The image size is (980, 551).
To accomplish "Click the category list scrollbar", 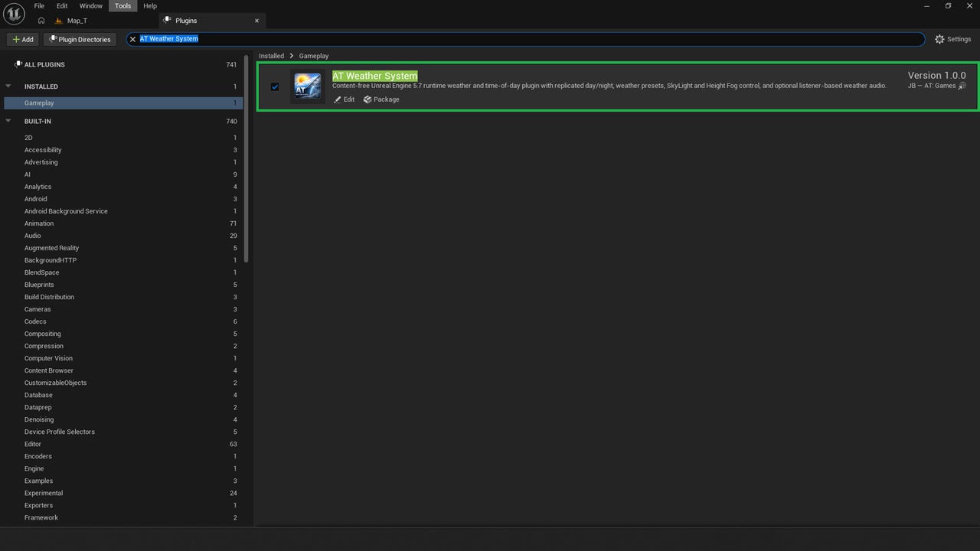I will point(247,158).
